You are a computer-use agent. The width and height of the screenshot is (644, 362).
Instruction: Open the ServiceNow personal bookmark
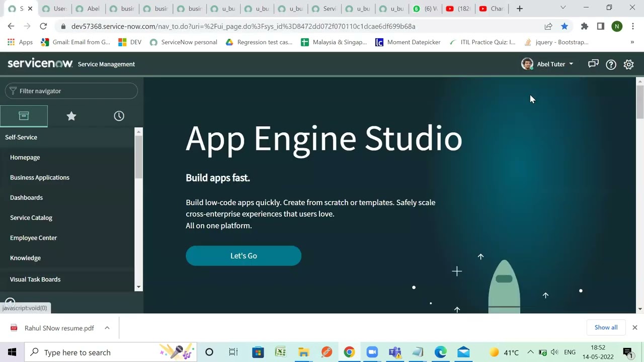pyautogui.click(x=183, y=42)
